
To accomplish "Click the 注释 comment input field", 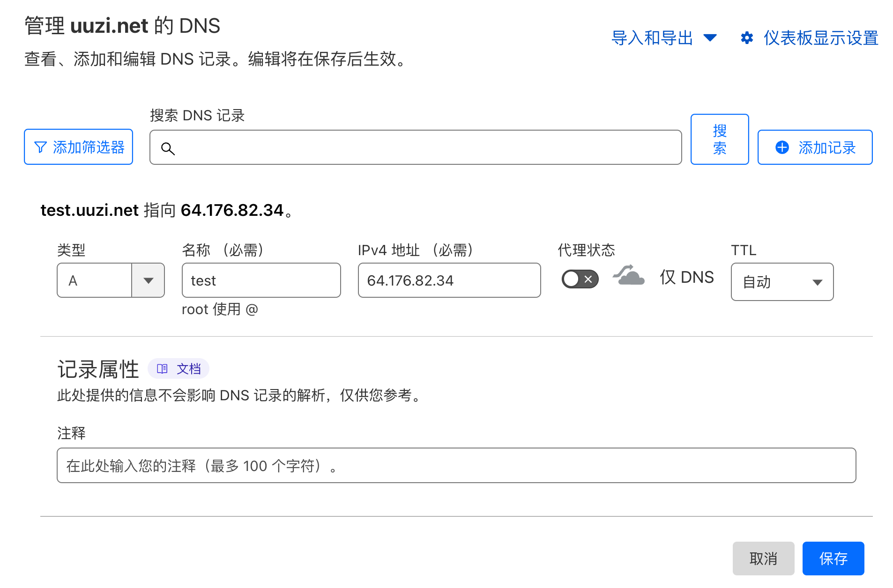I will pyautogui.click(x=456, y=465).
